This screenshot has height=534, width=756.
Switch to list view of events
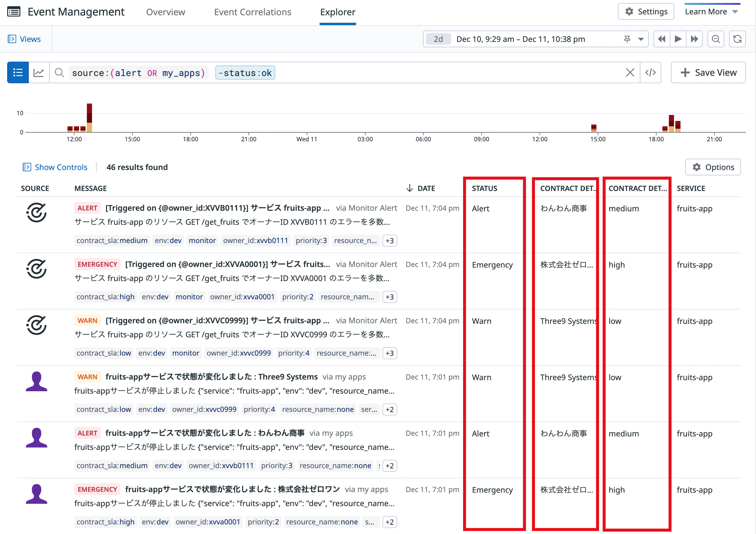pyautogui.click(x=18, y=72)
